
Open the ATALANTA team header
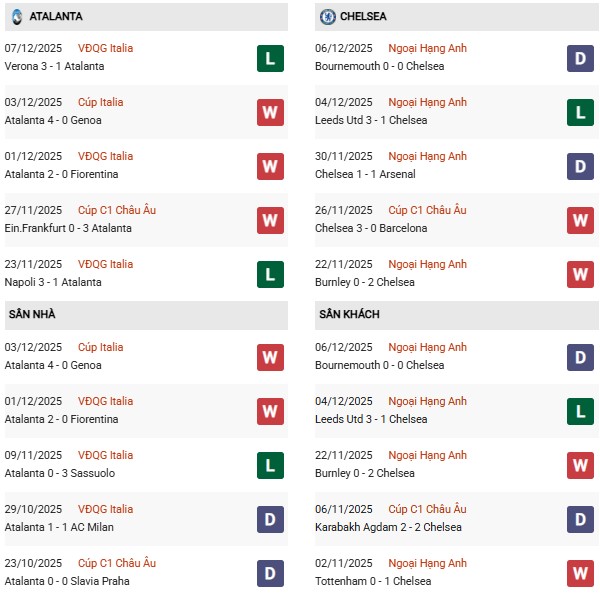[x=56, y=17]
